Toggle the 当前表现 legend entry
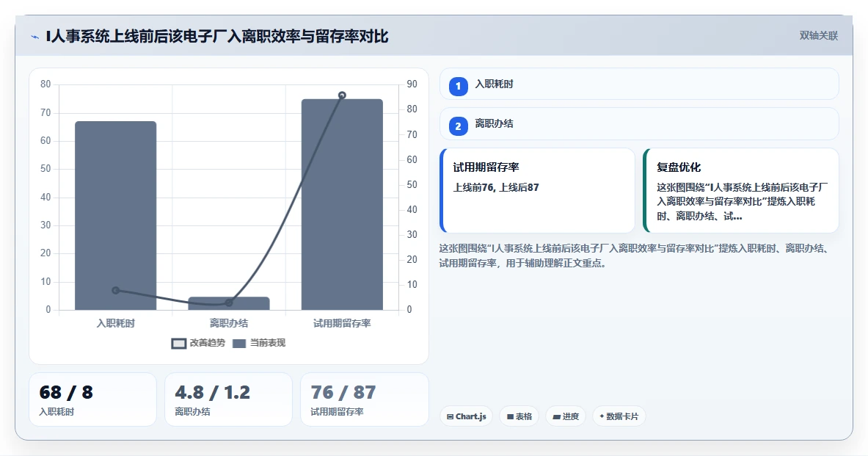The image size is (868, 456). point(258,343)
